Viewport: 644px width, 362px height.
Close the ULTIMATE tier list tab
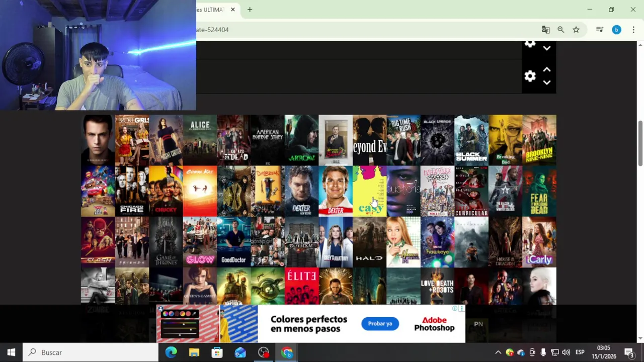[x=232, y=10]
